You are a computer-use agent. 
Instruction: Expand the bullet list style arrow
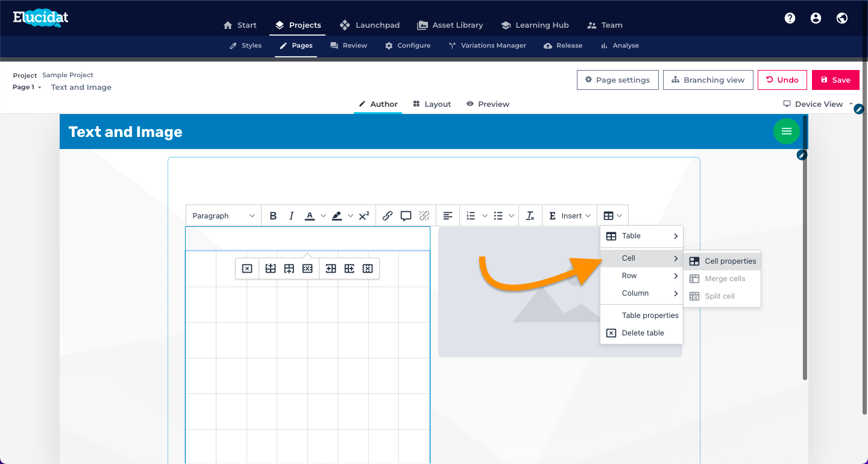pyautogui.click(x=512, y=216)
